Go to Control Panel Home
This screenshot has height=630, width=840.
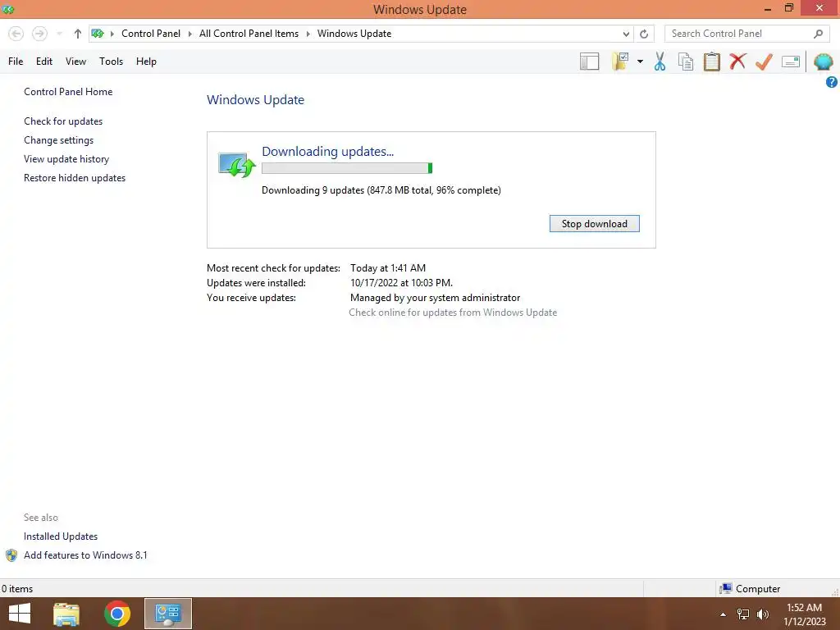tap(68, 92)
